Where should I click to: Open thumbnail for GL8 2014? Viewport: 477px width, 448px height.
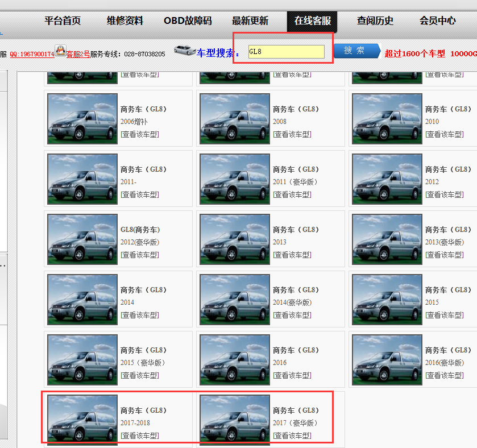[82, 299]
